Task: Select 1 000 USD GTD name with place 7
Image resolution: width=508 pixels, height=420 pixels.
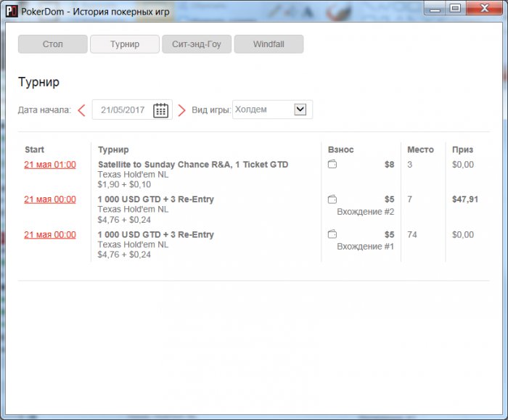Action: point(156,199)
